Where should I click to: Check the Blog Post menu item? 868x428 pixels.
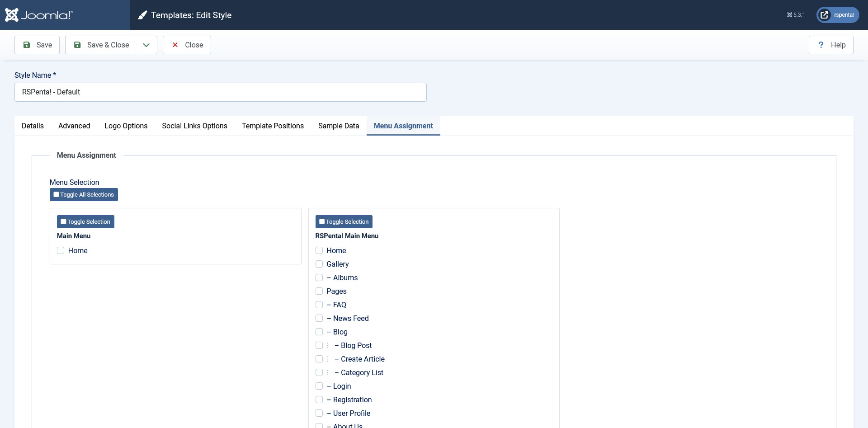pos(319,345)
